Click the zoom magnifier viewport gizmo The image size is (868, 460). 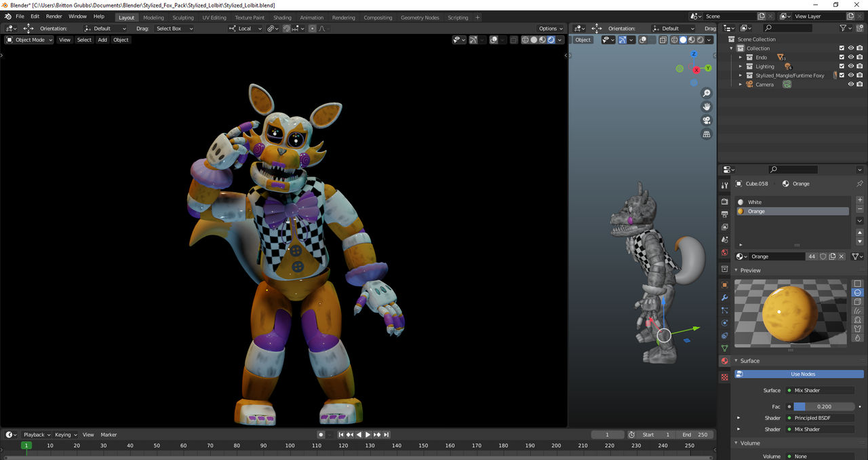click(707, 93)
